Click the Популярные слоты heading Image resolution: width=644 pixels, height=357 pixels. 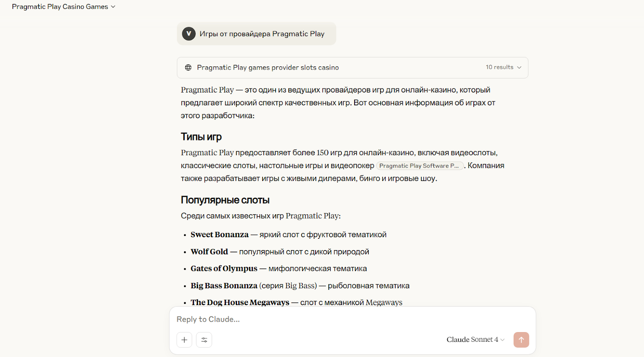coord(225,200)
